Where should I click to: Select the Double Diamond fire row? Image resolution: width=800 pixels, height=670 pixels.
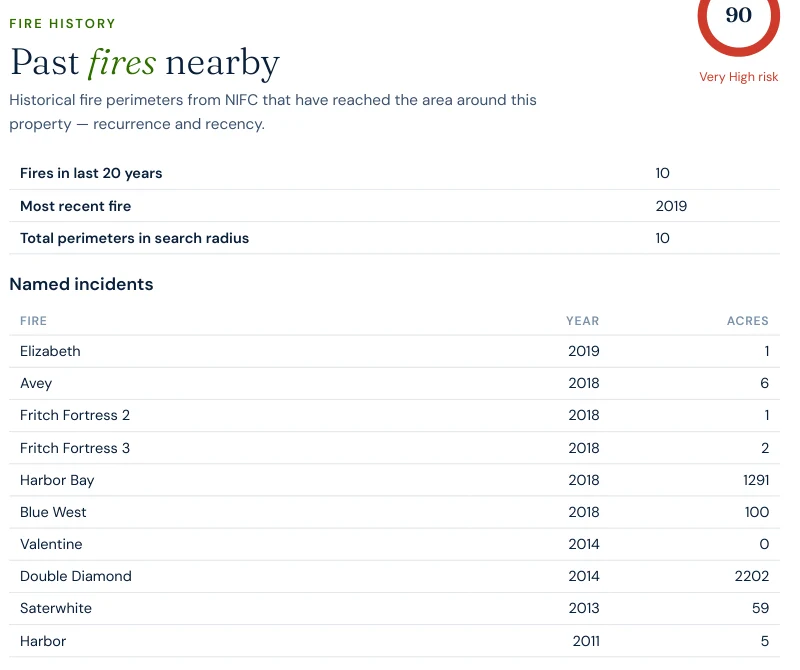(x=394, y=577)
